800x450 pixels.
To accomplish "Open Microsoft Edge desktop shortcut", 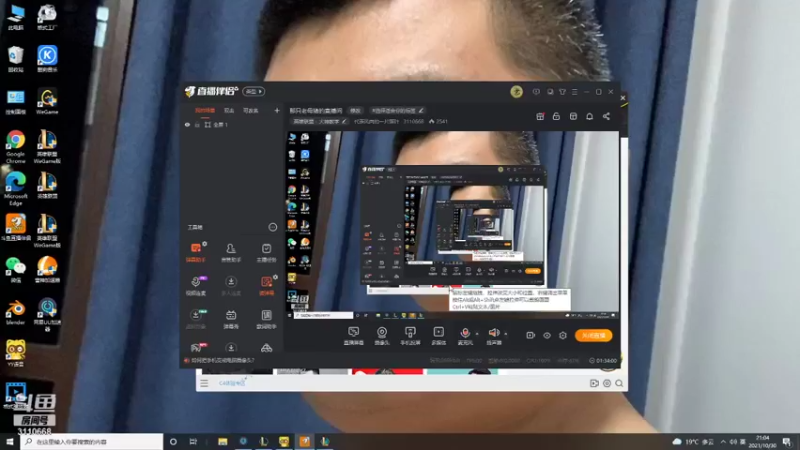I will click(x=15, y=189).
